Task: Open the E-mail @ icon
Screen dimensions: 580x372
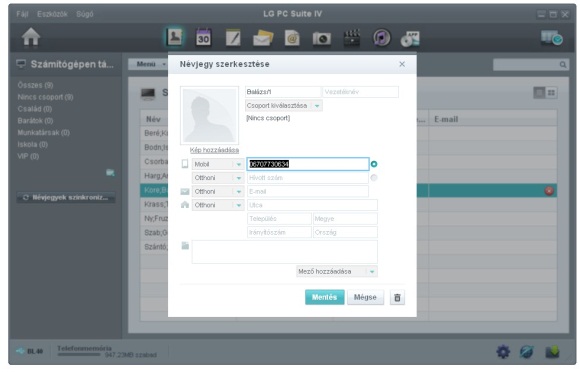Action: click(x=292, y=38)
